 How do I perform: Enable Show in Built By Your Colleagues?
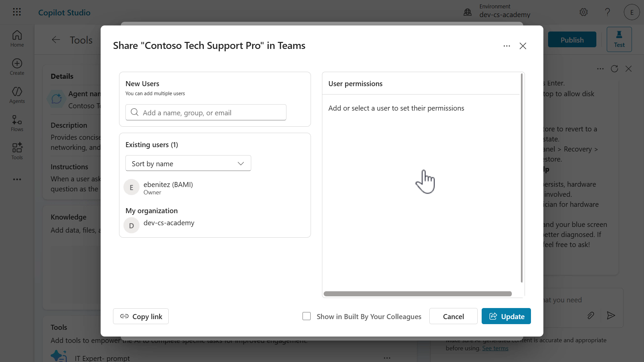[306, 316]
